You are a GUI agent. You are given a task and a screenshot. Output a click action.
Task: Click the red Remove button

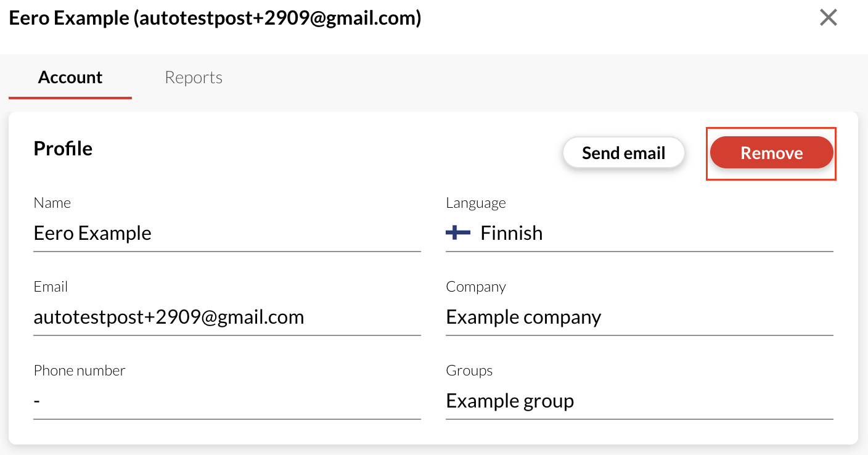[x=771, y=153]
